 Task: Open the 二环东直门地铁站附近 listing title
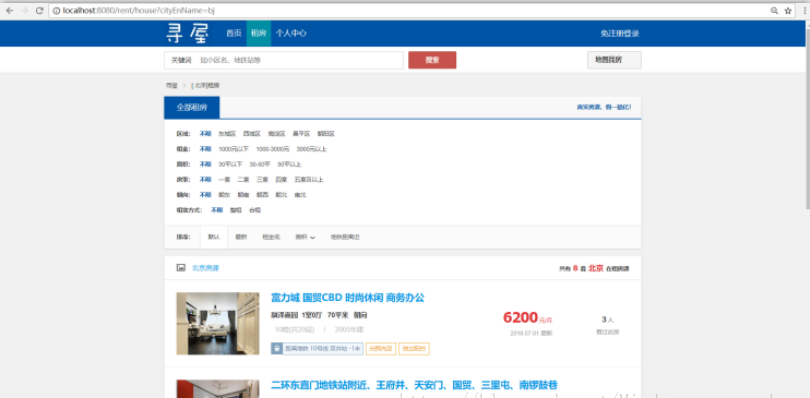pyautogui.click(x=414, y=385)
